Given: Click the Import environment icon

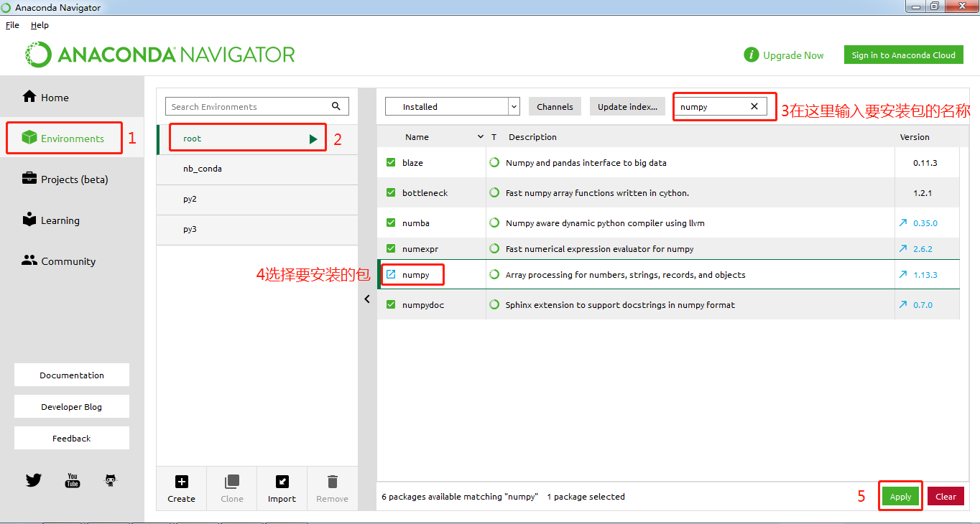Looking at the screenshot, I should (x=282, y=482).
